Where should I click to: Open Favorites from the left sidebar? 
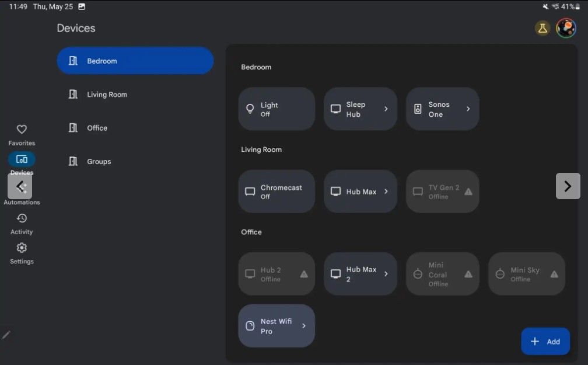(x=21, y=134)
